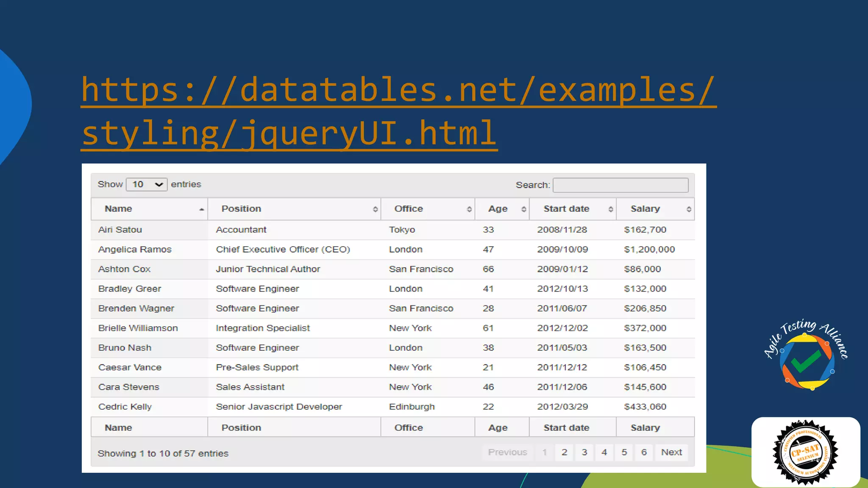This screenshot has height=488, width=868.
Task: Click the Salary column sort arrows
Action: click(x=689, y=209)
